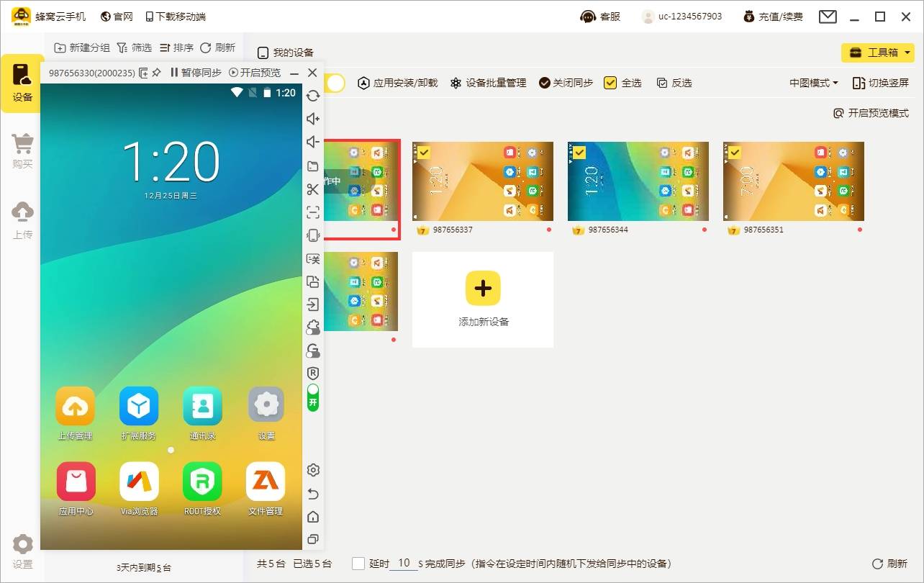Image resolution: width=924 pixels, height=583 pixels.
Task: Click 暂停同步 to pause syncing
Action: point(195,73)
